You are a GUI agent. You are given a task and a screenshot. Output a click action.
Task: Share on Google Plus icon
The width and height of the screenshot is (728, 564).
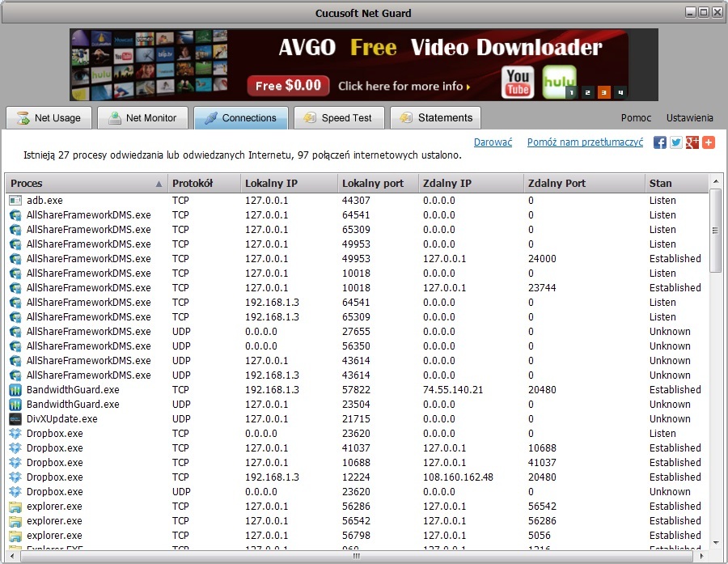(x=692, y=142)
